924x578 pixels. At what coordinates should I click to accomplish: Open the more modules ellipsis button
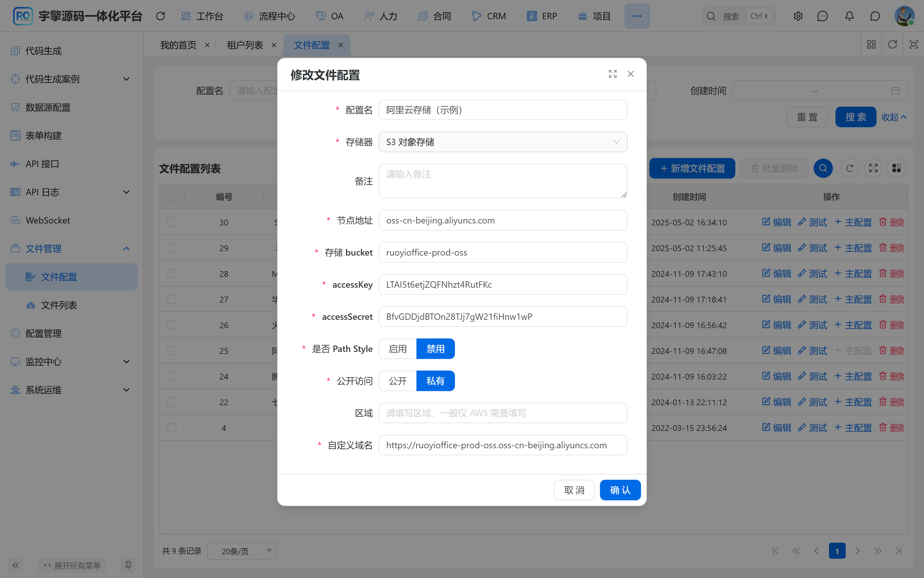(x=637, y=16)
